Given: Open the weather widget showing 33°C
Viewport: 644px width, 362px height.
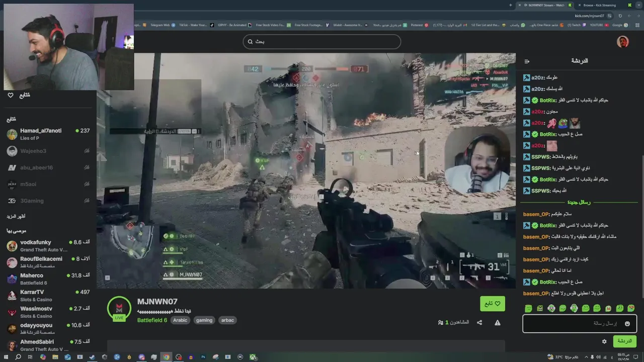Looking at the screenshot, I should tap(562, 357).
